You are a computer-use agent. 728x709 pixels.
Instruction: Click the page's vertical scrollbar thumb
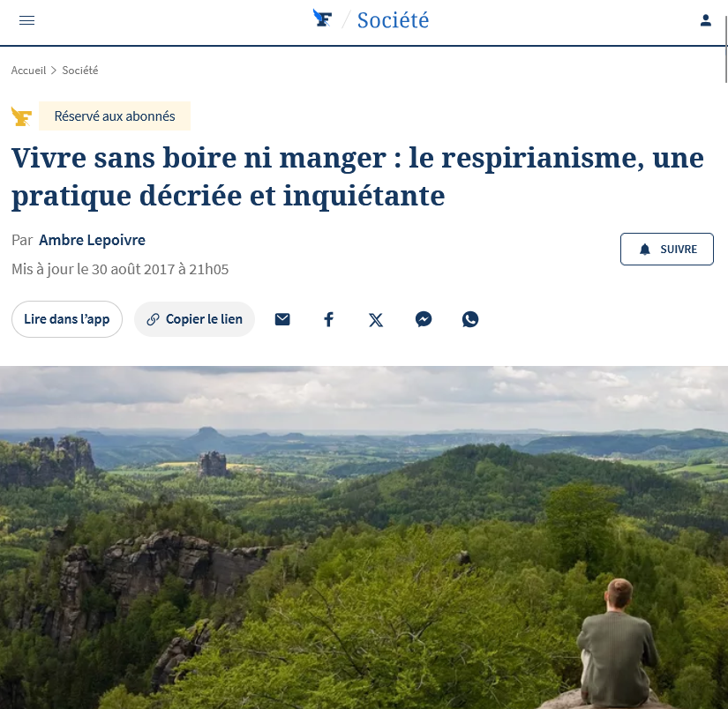coord(725,49)
